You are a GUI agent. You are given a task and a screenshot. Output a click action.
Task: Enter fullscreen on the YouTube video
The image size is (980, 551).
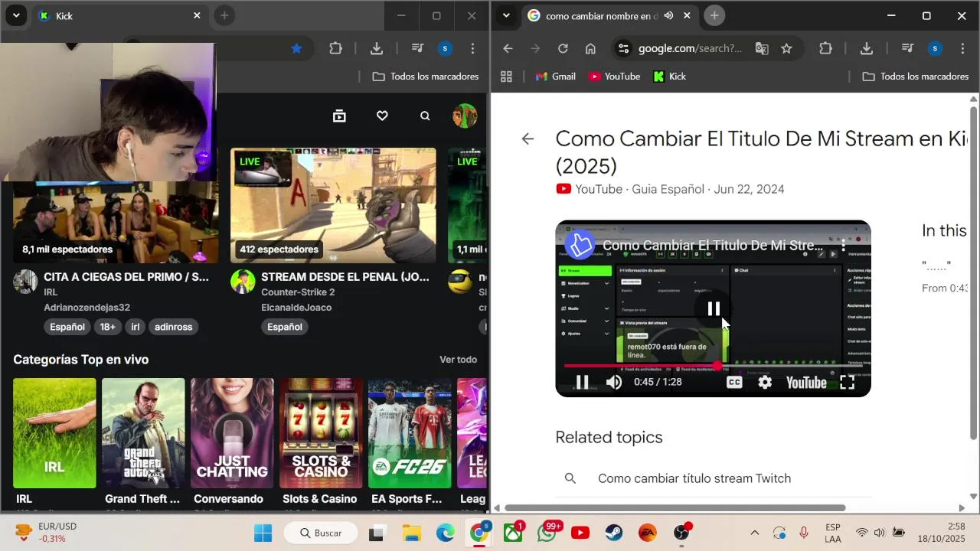pyautogui.click(x=847, y=382)
